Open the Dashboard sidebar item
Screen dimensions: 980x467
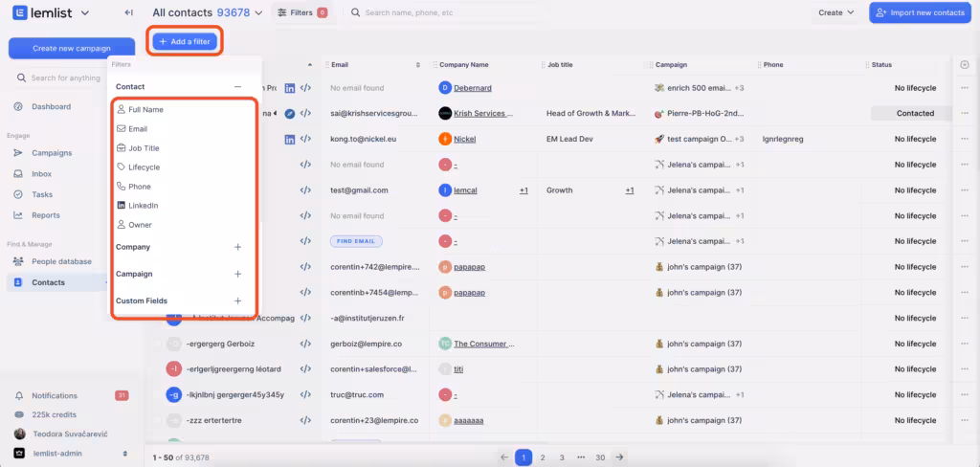tap(52, 107)
